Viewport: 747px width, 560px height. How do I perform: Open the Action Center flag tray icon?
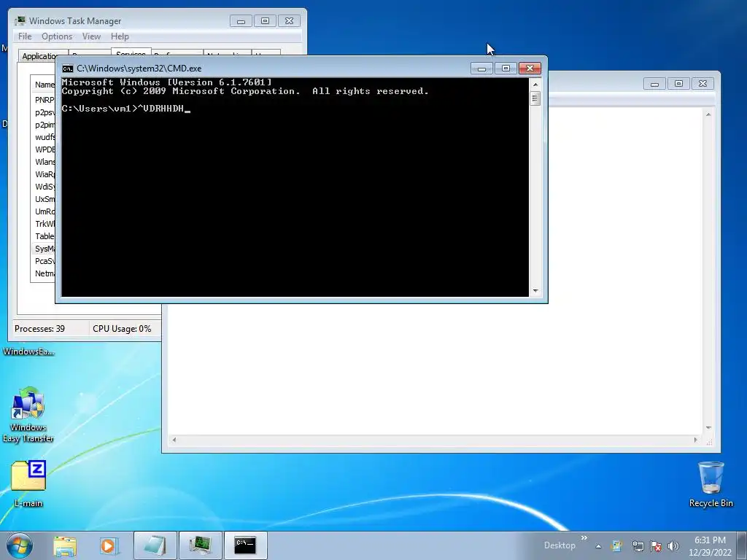(656, 546)
